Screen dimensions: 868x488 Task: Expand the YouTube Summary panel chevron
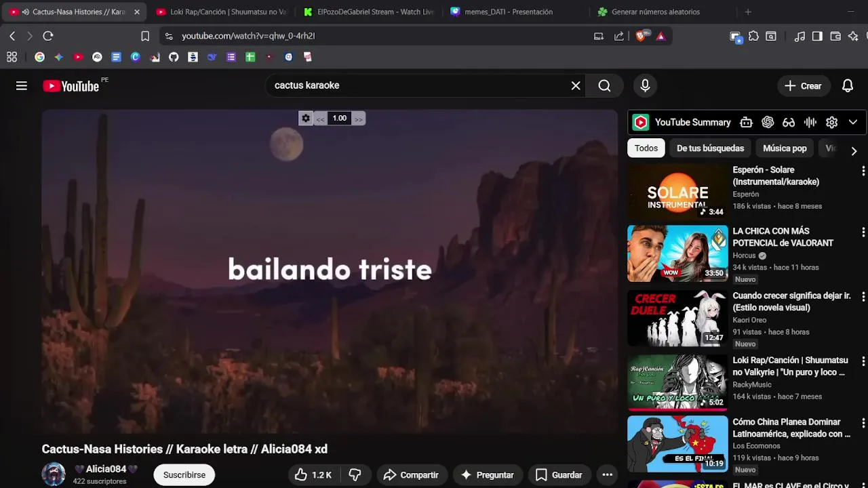tap(853, 122)
